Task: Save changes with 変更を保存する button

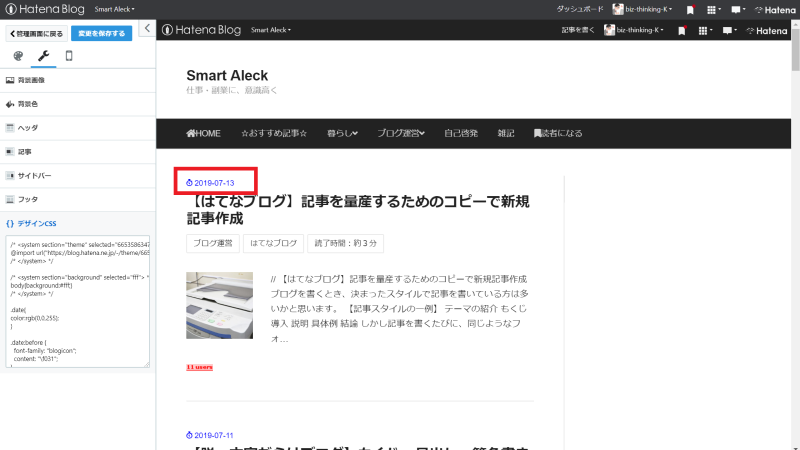Action: 102,34
